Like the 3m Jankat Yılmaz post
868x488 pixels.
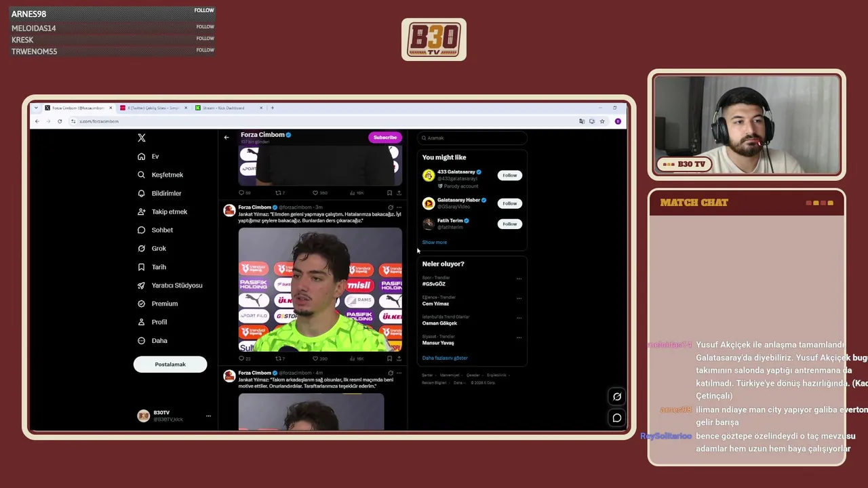315,359
